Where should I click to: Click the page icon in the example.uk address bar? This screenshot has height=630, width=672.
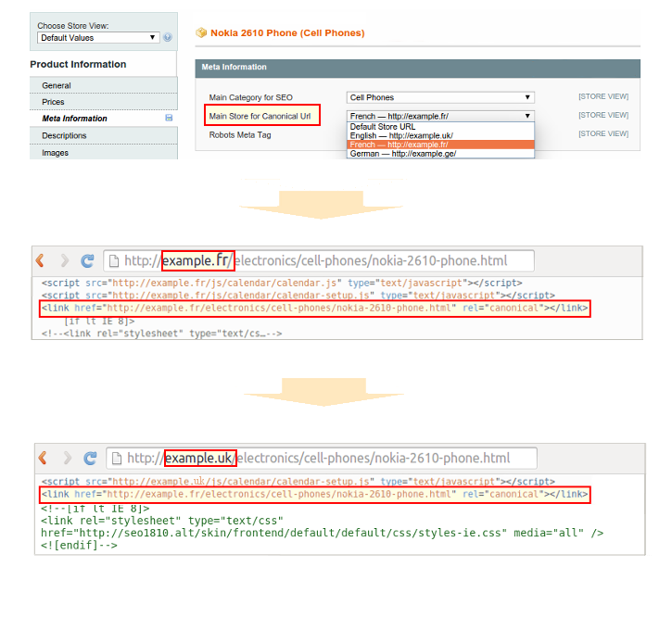point(116,458)
